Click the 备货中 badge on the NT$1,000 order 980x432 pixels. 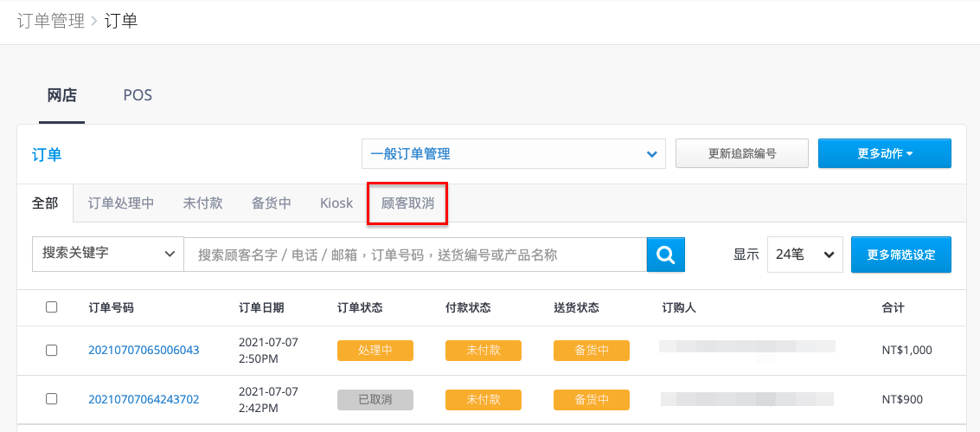[x=592, y=350]
